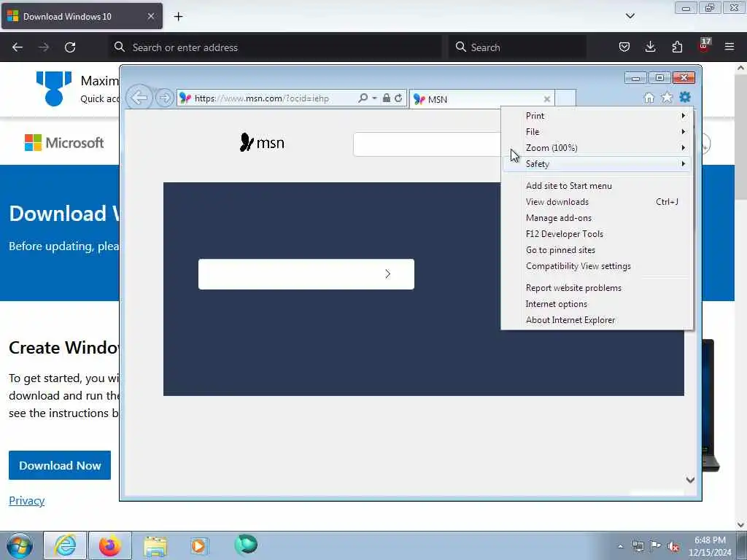Image resolution: width=747 pixels, height=560 pixels.
Task: Click Download Now button
Action: [x=60, y=465]
